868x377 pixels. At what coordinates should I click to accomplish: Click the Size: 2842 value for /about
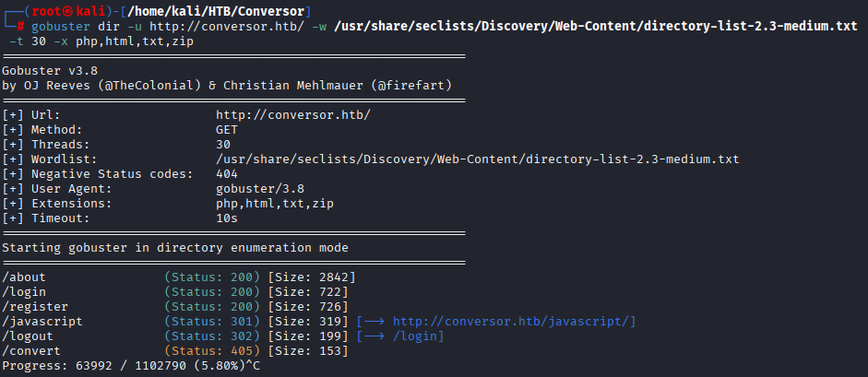[x=312, y=277]
